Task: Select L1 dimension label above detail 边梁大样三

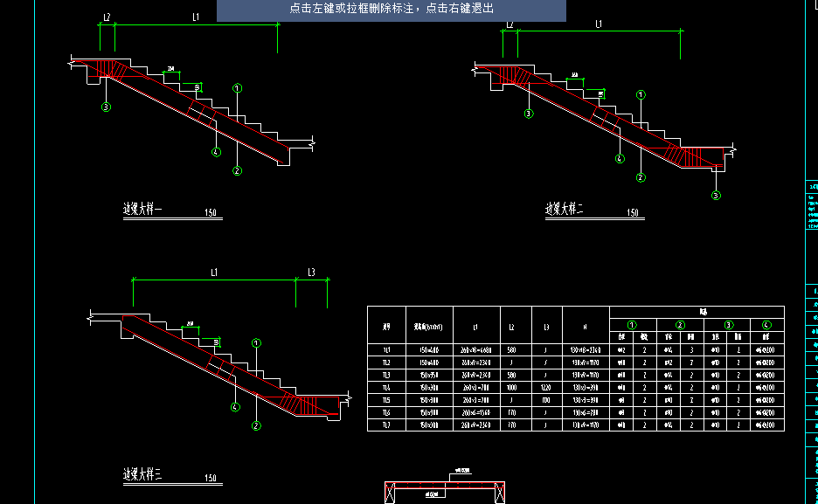Action: (214, 273)
